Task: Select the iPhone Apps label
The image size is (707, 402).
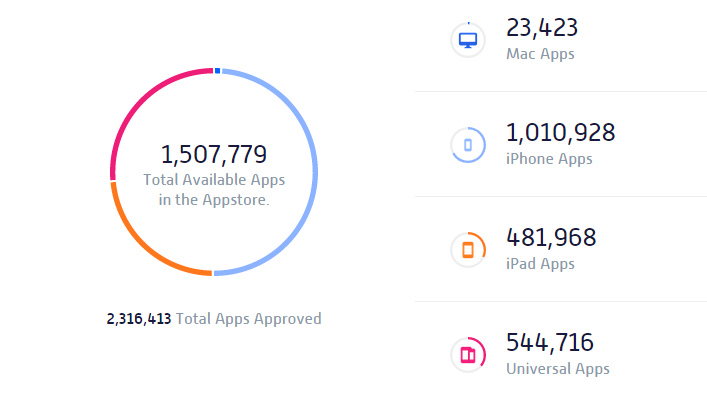Action: 549,159
